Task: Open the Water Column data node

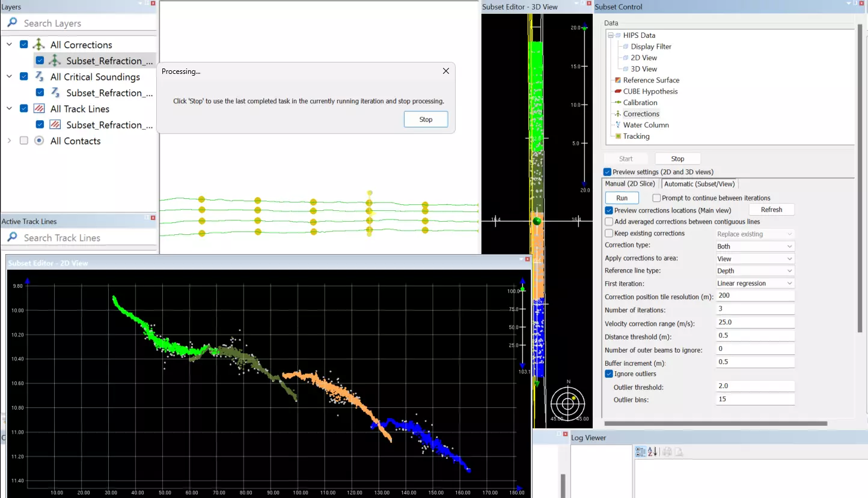Action: tap(646, 125)
